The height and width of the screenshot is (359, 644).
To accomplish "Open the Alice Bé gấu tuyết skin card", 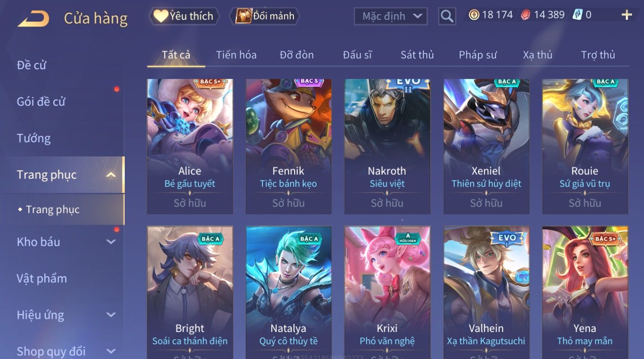I will click(190, 146).
